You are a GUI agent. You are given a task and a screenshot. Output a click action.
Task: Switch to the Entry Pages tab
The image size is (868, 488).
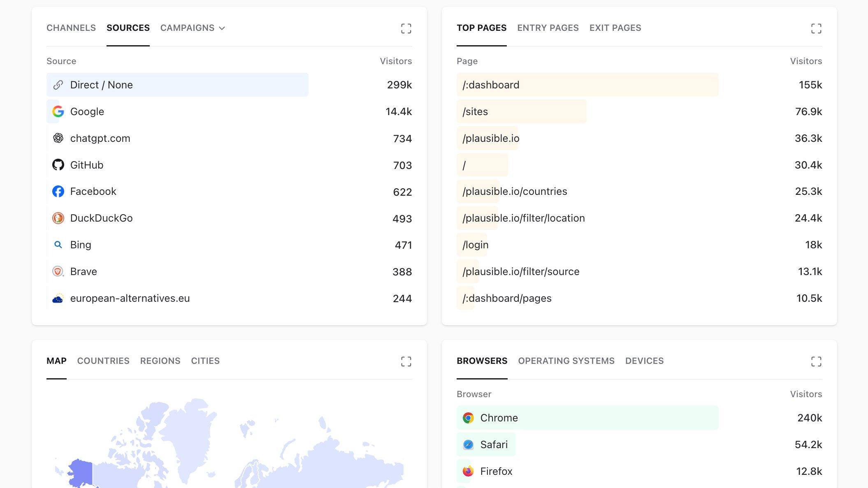pyautogui.click(x=548, y=28)
